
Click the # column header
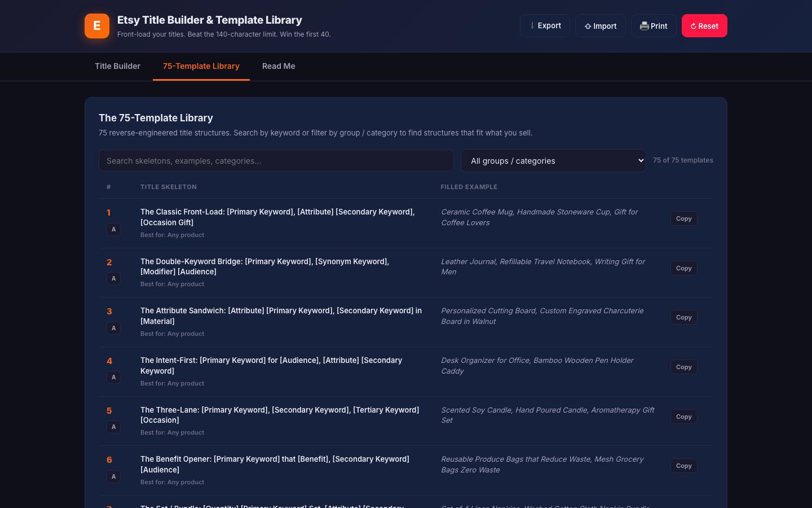pyautogui.click(x=109, y=187)
